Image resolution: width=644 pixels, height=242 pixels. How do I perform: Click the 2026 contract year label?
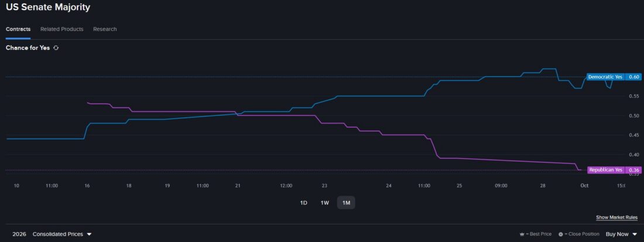click(19, 234)
